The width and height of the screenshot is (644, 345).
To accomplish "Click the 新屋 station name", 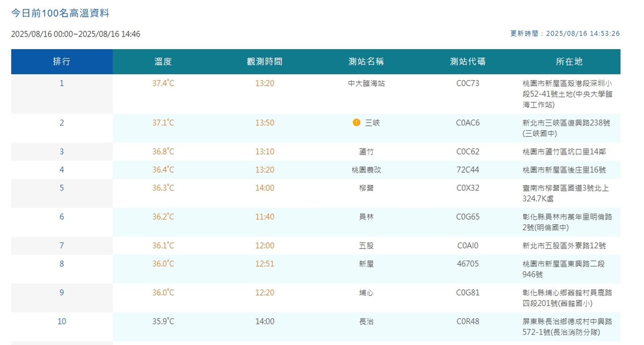I will click(366, 264).
